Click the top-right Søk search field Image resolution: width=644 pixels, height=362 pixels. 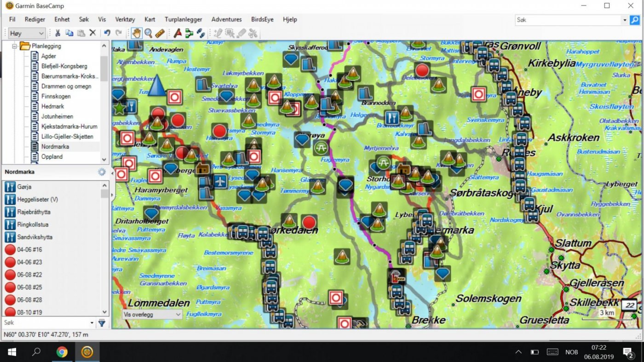(x=568, y=20)
